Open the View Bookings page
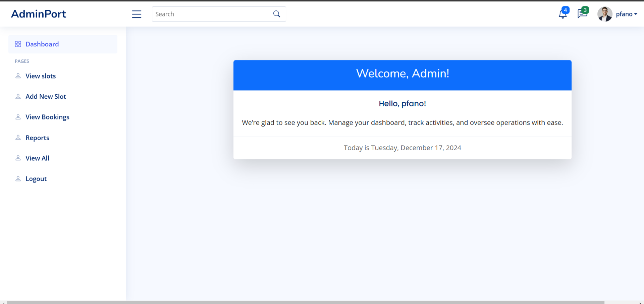 click(x=47, y=117)
